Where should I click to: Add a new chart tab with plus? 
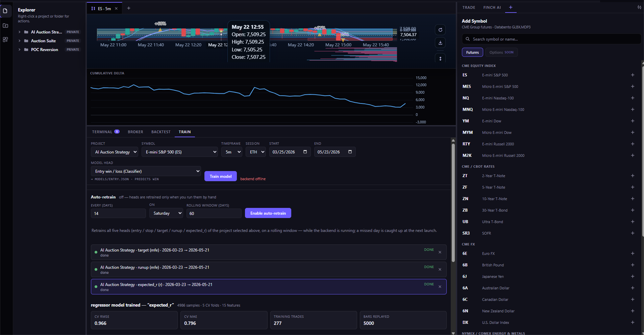[x=129, y=8]
